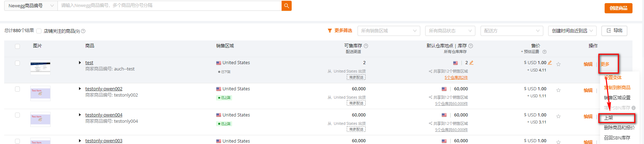Open the testonly-owen004 product link
Screen dimensions: 644x144
104,115
